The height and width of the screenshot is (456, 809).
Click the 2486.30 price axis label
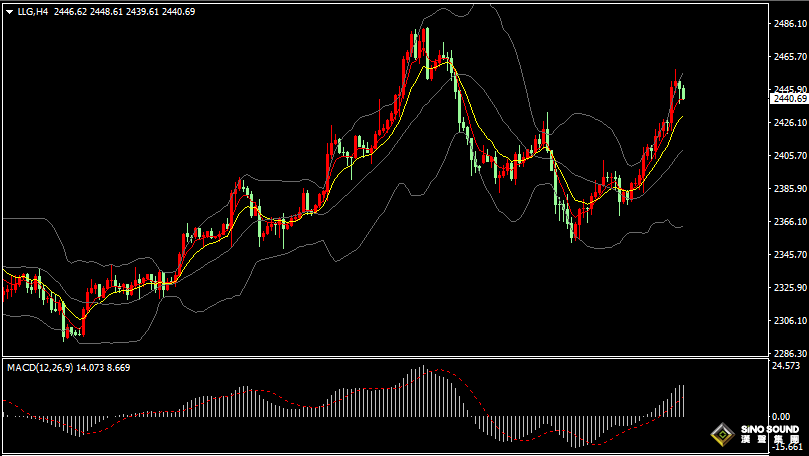click(789, 24)
